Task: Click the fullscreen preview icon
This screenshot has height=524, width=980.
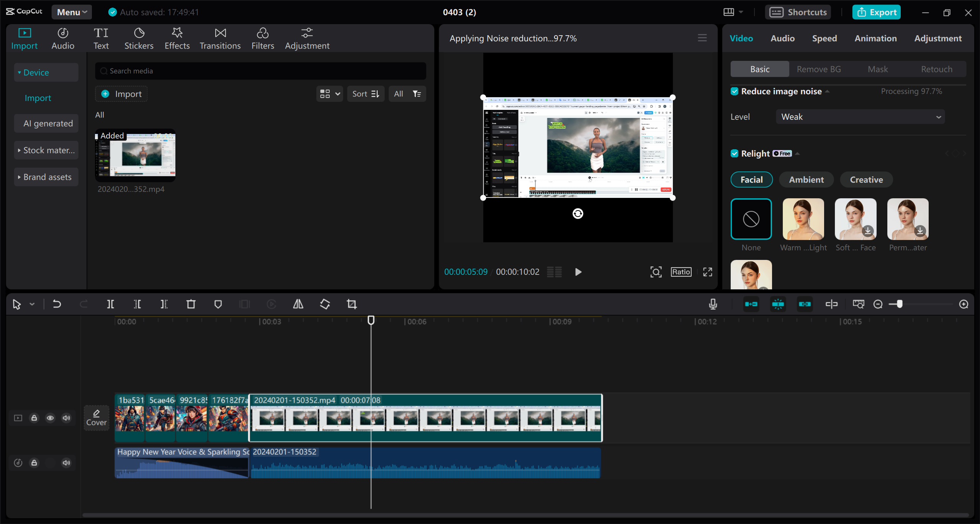Action: pos(707,272)
